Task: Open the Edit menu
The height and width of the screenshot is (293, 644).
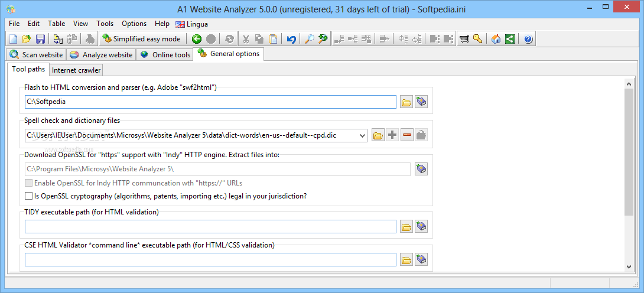Action: pyautogui.click(x=34, y=24)
